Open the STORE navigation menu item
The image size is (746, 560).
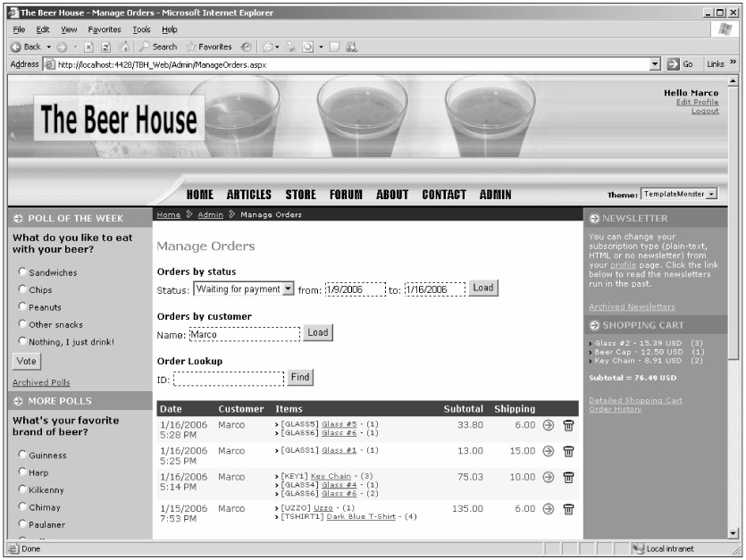point(300,194)
